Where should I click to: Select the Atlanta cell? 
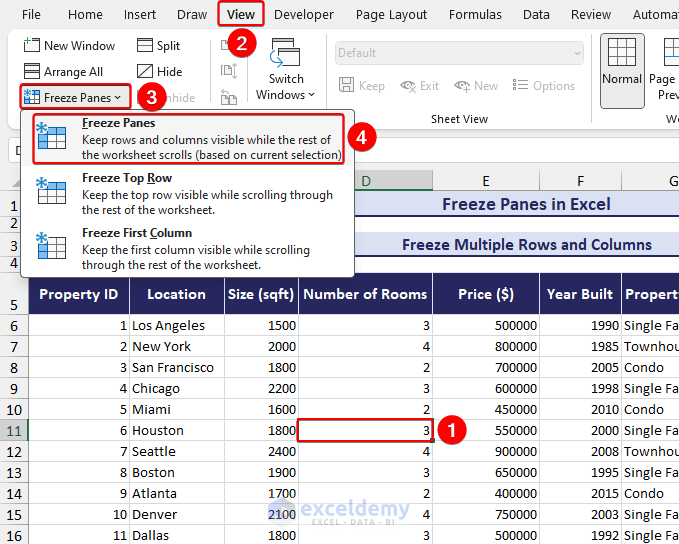[x=177, y=493]
